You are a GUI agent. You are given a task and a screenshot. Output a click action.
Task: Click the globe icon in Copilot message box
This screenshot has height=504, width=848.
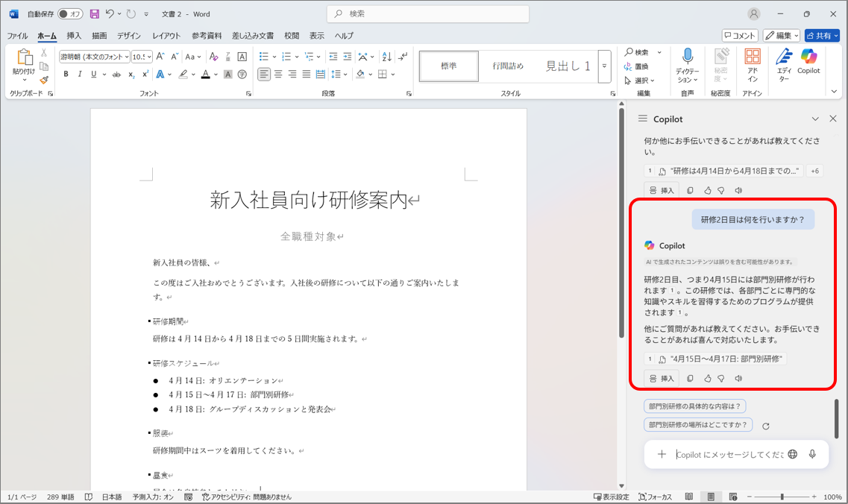coord(792,454)
